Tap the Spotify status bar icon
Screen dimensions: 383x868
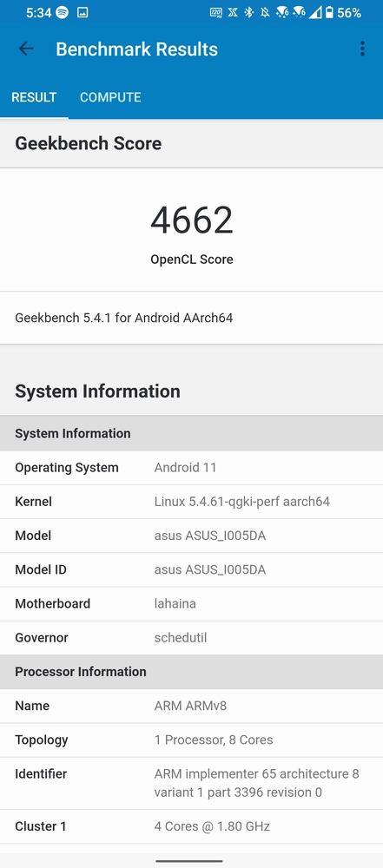(x=62, y=12)
